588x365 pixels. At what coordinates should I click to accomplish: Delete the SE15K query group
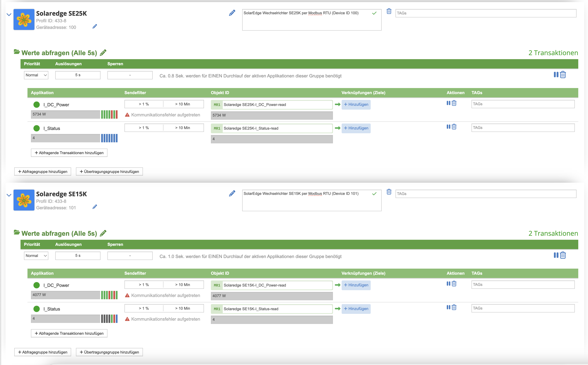click(563, 255)
